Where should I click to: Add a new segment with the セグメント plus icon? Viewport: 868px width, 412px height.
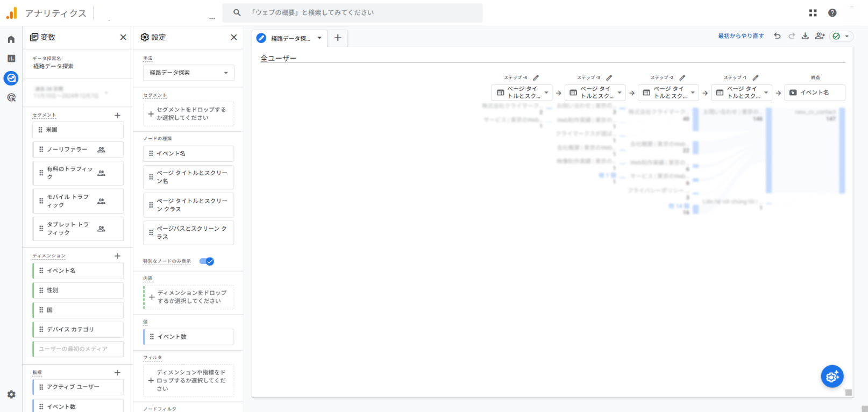pyautogui.click(x=117, y=115)
